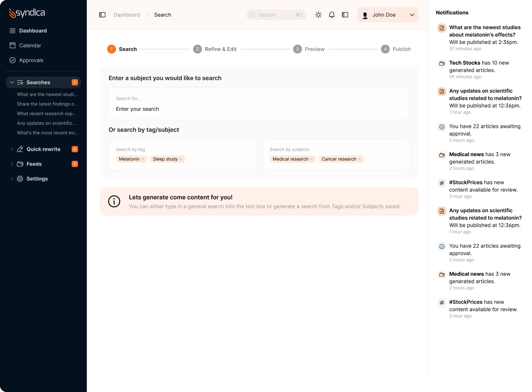Open saved search 'What recent research exp...'
532x392 pixels.
coord(47,113)
